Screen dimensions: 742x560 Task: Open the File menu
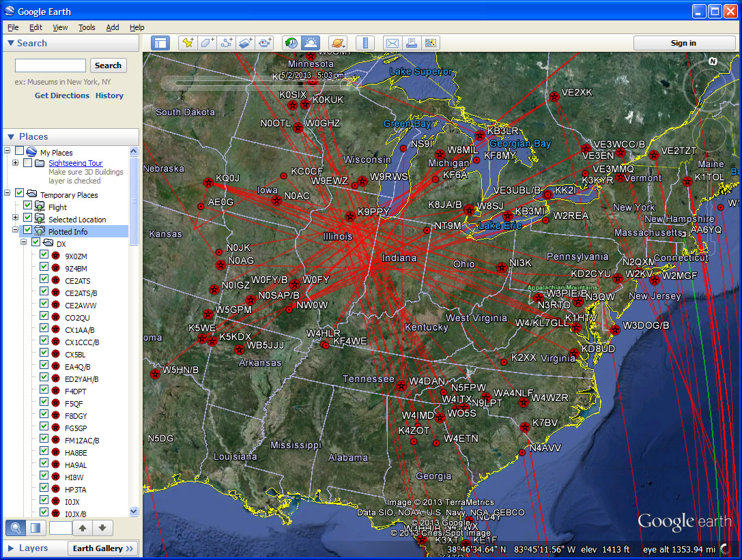tap(13, 27)
